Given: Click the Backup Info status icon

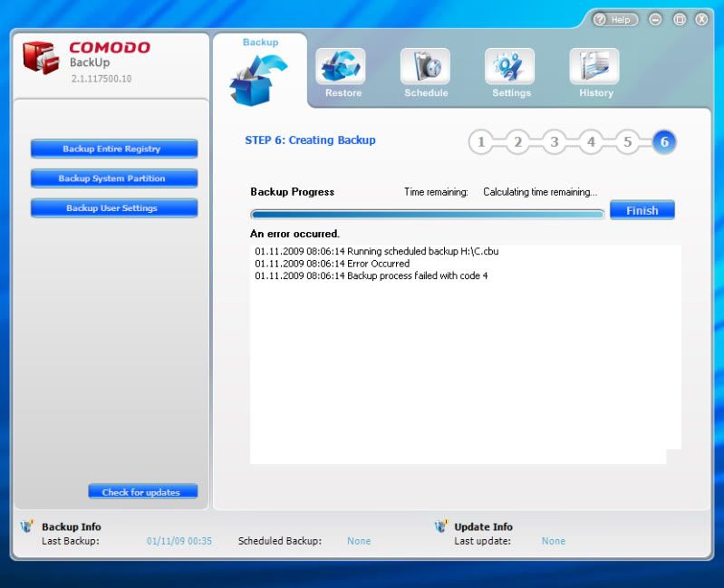Looking at the screenshot, I should coord(27,526).
